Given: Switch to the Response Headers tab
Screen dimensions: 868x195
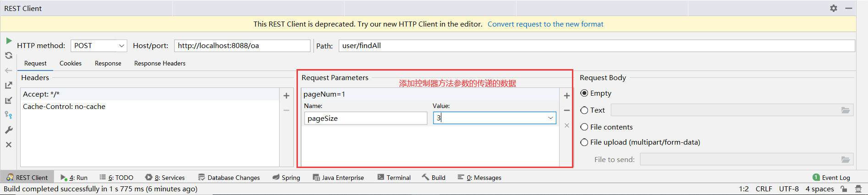Looking at the screenshot, I should 160,64.
